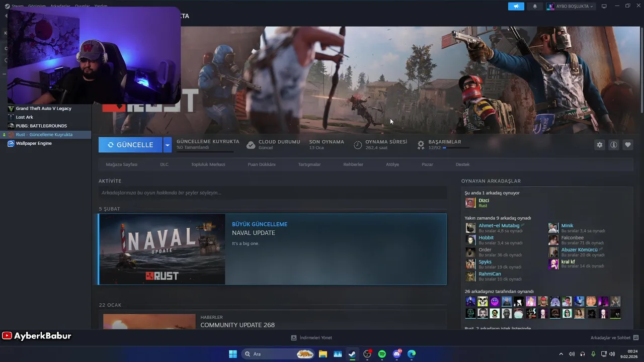Image resolution: width=644 pixels, height=362 pixels.
Task: Open the notifications bell
Action: coord(535,6)
